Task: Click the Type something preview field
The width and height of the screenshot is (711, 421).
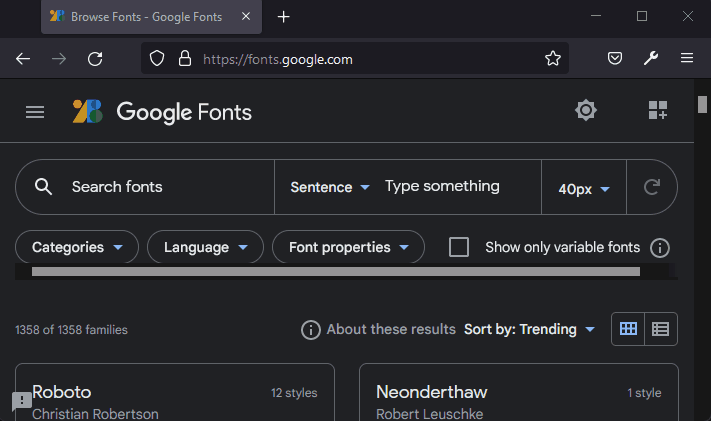Action: (442, 186)
